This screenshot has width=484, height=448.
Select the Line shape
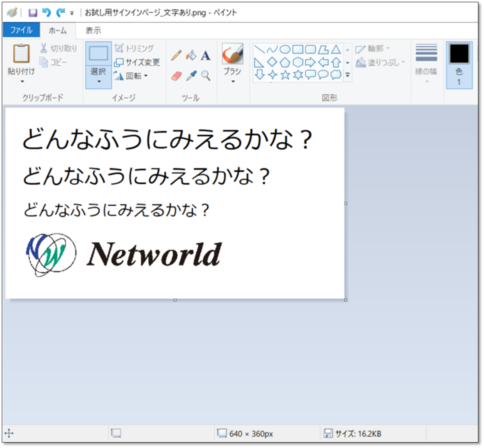[259, 49]
